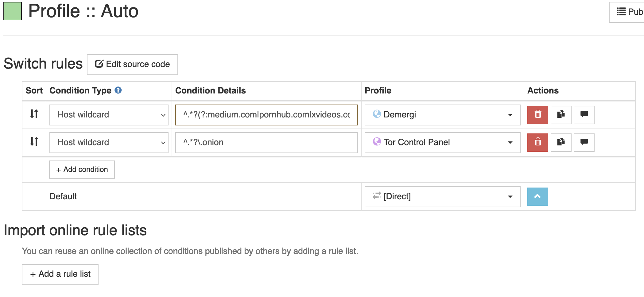Add a note to the Demergi rule

[584, 115]
